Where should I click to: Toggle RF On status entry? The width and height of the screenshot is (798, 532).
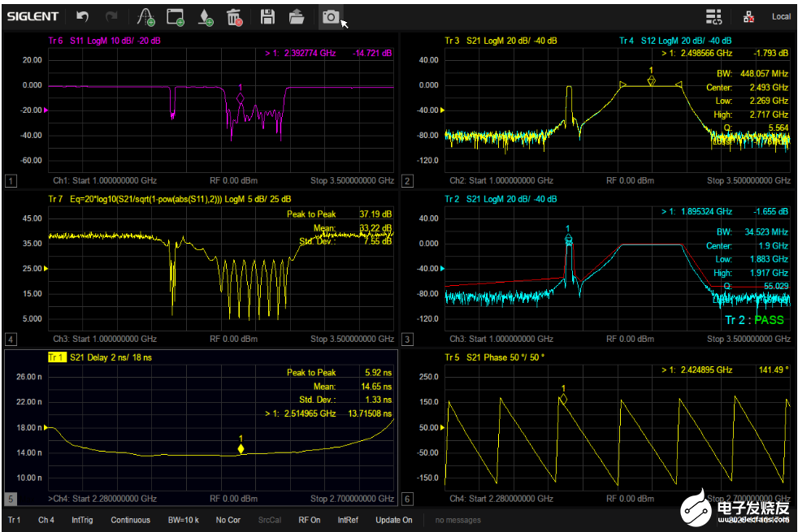point(310,520)
